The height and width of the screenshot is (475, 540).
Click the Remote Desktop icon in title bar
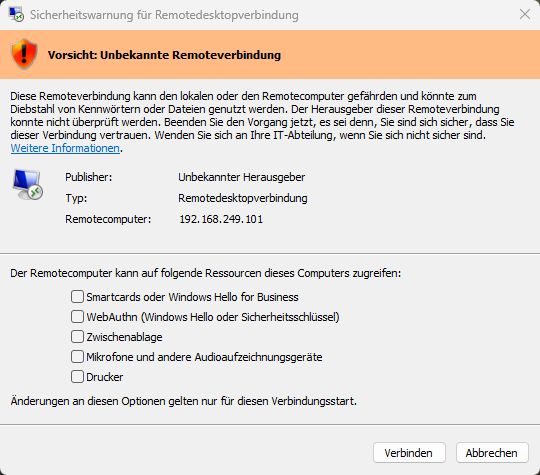point(16,14)
